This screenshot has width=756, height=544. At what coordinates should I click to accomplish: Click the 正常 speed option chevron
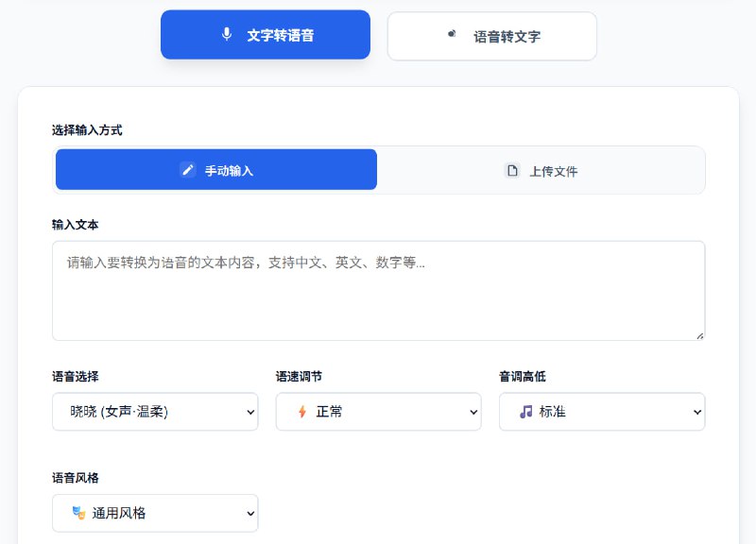coord(472,411)
